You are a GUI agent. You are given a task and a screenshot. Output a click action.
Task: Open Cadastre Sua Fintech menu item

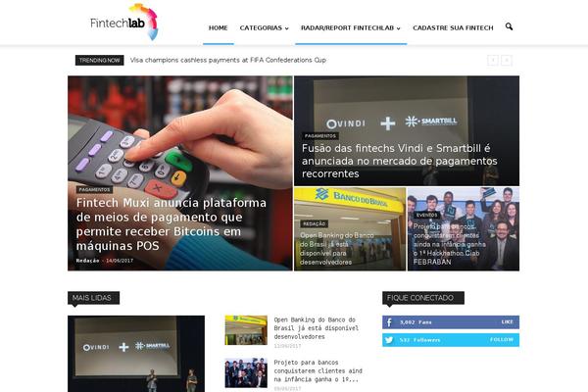453,28
